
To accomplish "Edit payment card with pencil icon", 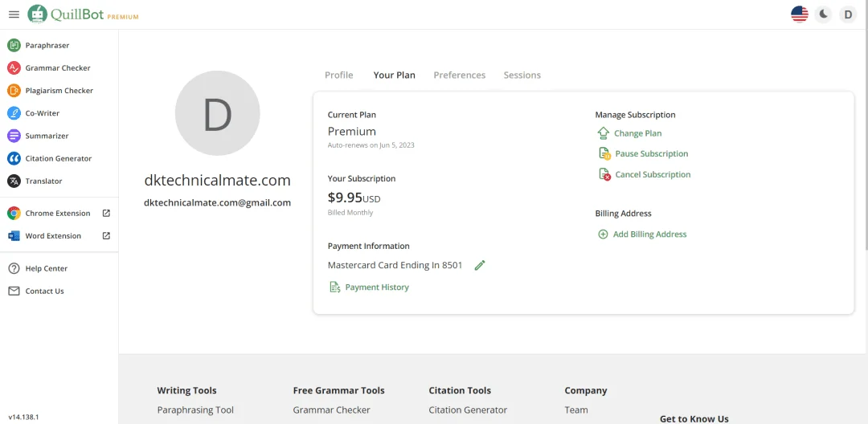I will pos(480,265).
